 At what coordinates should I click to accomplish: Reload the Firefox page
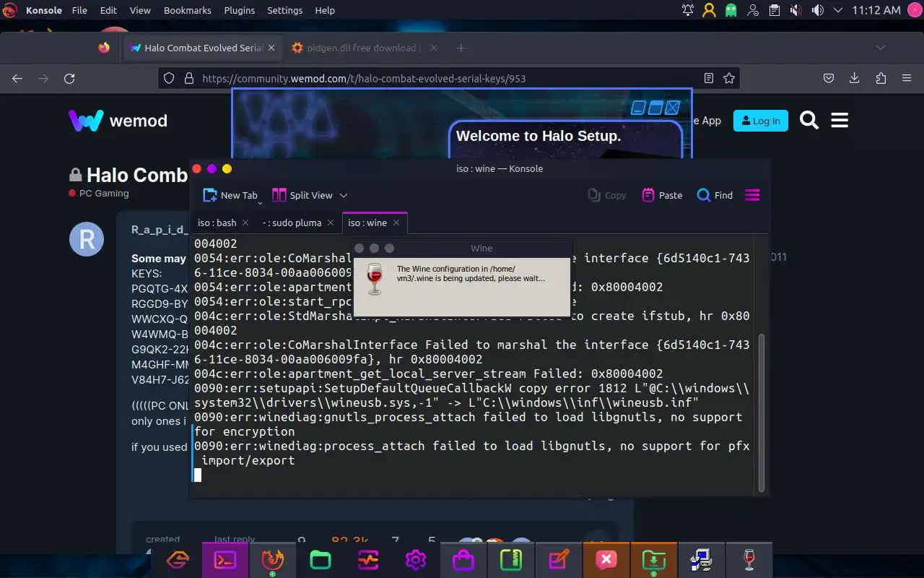pyautogui.click(x=69, y=78)
